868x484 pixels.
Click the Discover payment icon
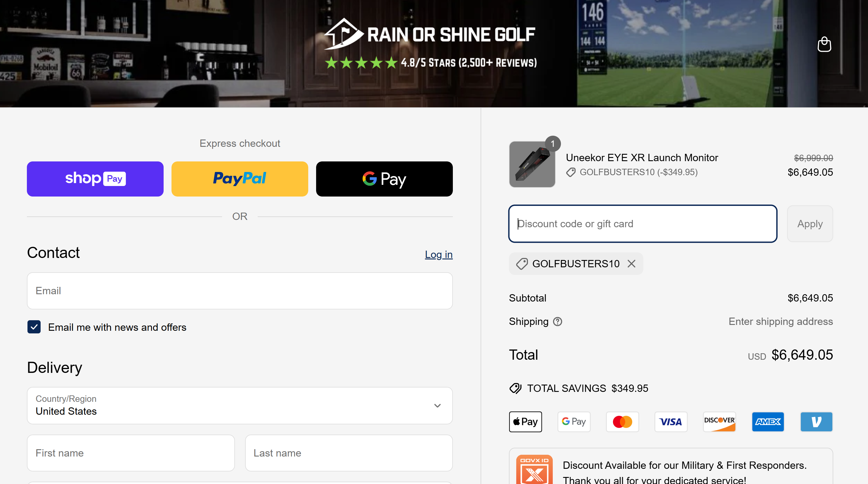point(719,422)
